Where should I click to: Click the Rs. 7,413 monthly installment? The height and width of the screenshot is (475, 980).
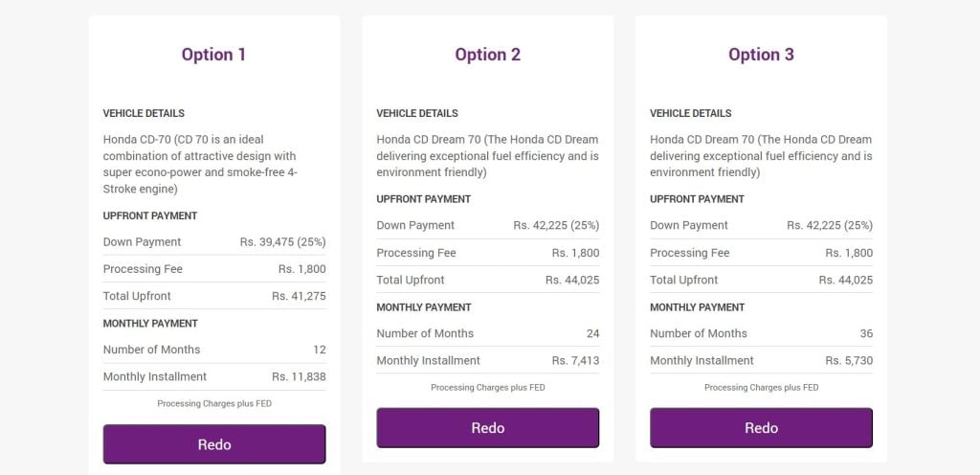(x=575, y=361)
